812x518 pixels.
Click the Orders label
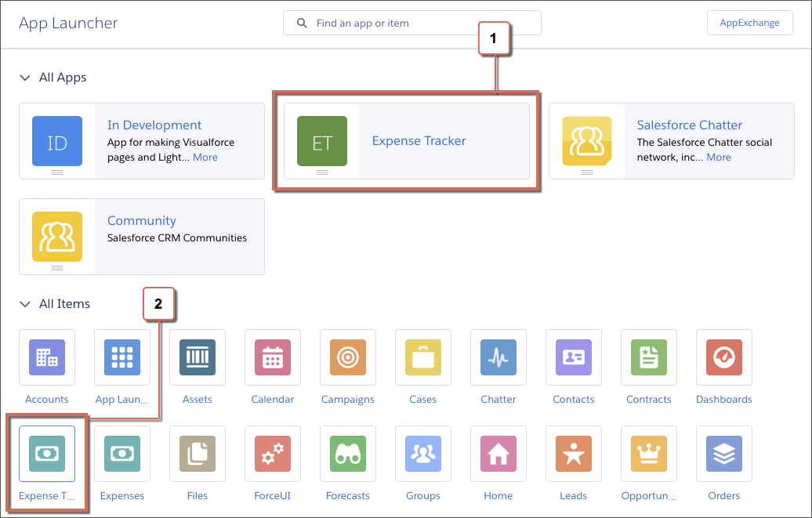(724, 496)
